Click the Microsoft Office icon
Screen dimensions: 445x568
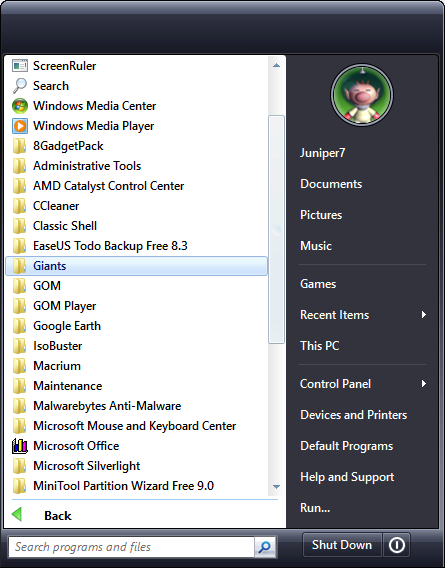(20, 446)
